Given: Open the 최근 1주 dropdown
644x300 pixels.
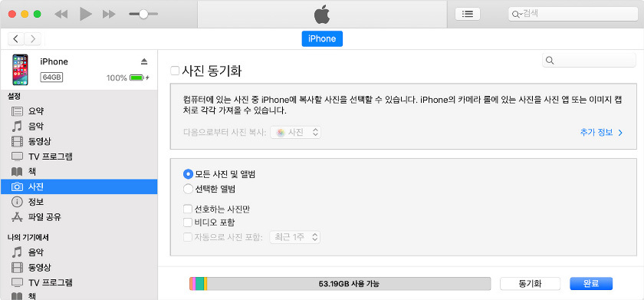Looking at the screenshot, I should pyautogui.click(x=294, y=237).
